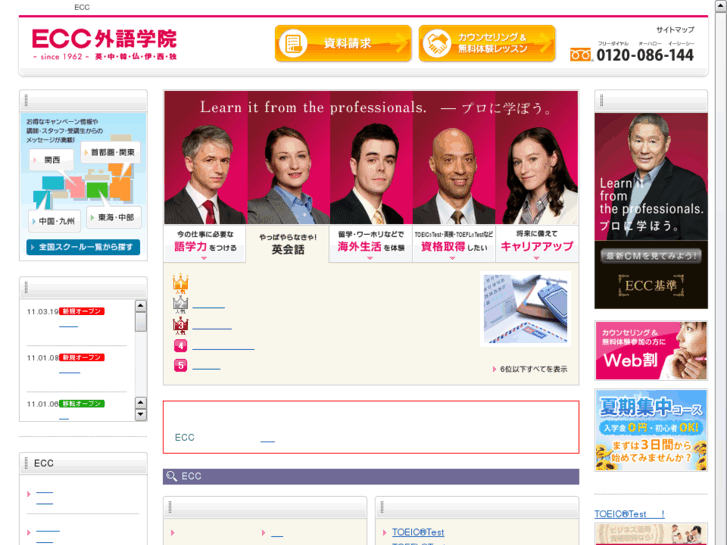This screenshot has height=545, width=727.
Task: Switch to the 語学力をつける tab
Action: (204, 243)
